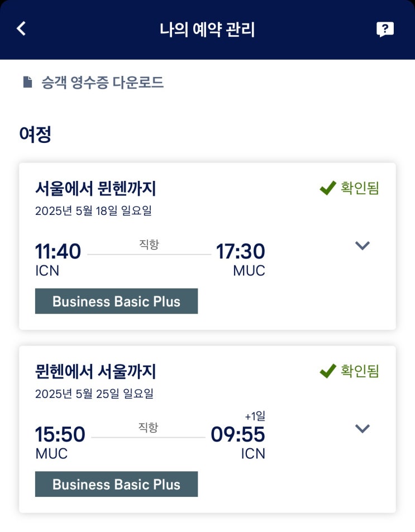Expand the Munich to Seoul flight details
The height and width of the screenshot is (532, 415).
[362, 428]
